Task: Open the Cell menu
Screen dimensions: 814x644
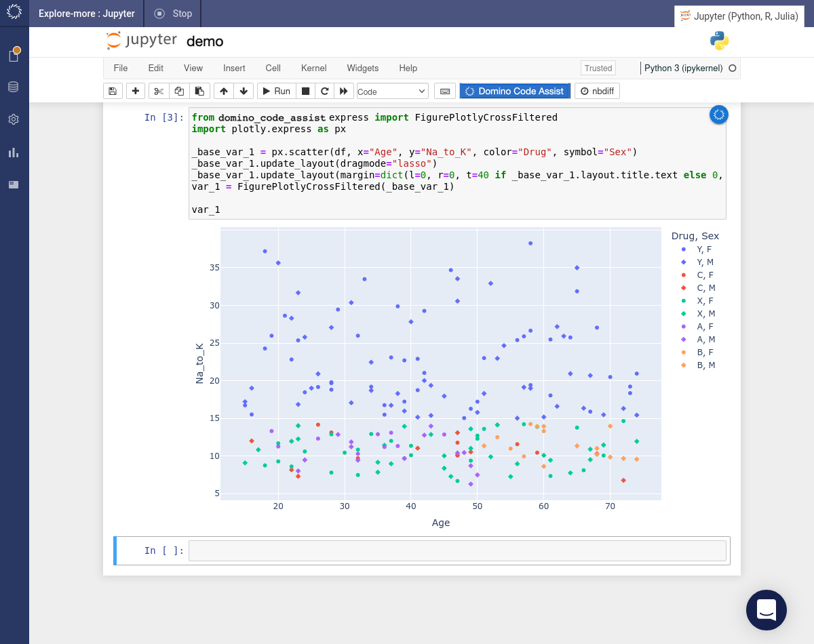Action: point(273,68)
